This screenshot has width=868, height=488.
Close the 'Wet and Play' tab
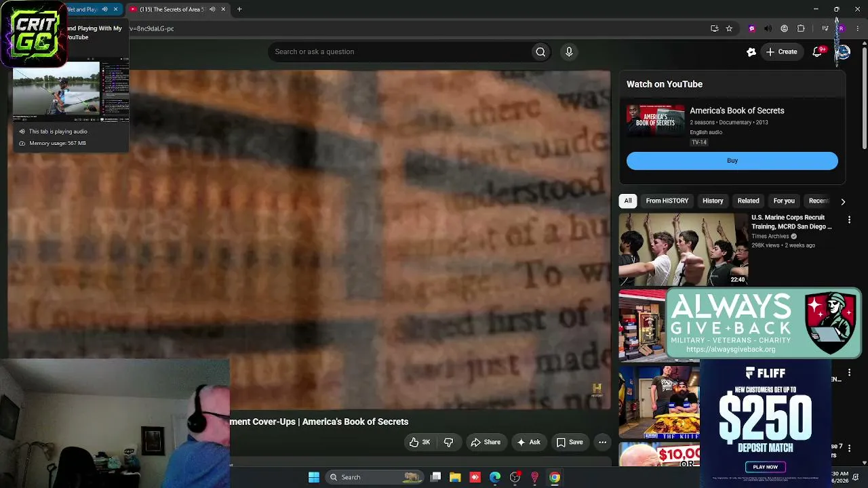(115, 9)
